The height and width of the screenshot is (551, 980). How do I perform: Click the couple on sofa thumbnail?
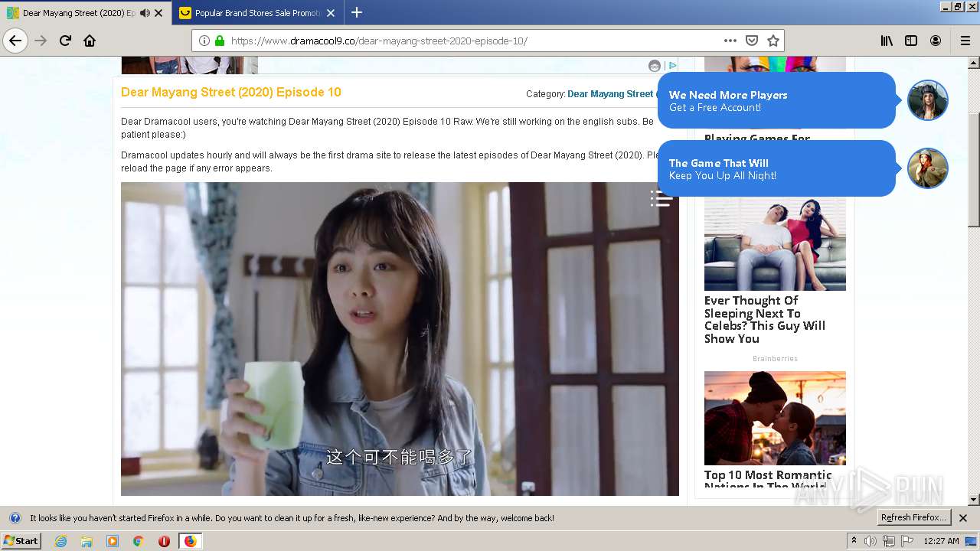click(x=775, y=244)
